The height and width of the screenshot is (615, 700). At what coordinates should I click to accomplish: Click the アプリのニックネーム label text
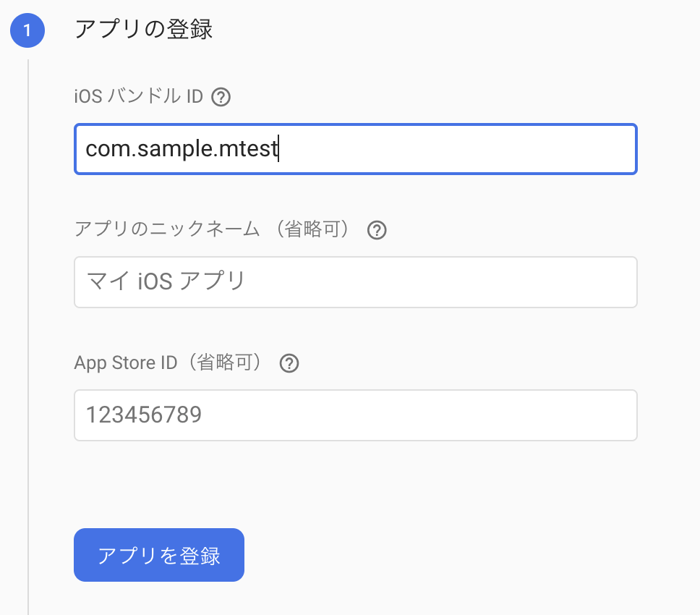point(167,229)
